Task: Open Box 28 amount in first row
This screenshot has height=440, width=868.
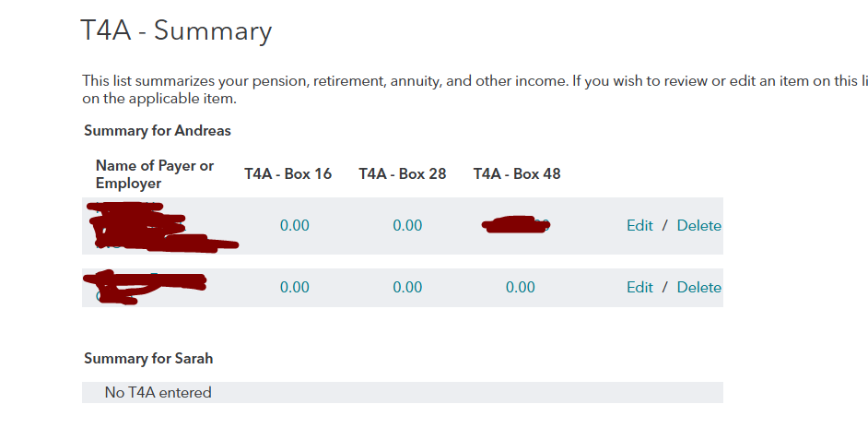Action: 407,226
